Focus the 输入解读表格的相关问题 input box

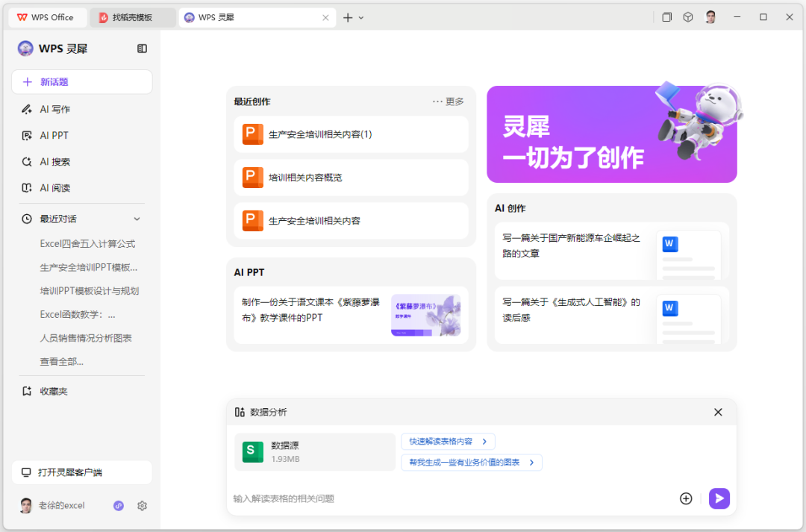(452, 498)
